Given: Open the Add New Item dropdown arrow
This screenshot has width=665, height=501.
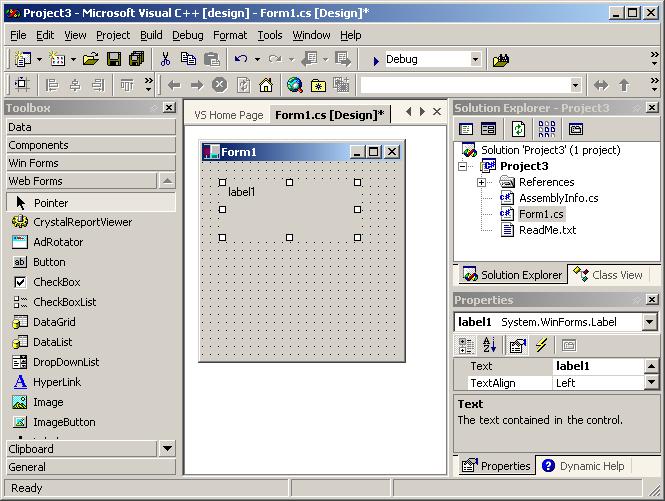Looking at the screenshot, I should click(73, 59).
